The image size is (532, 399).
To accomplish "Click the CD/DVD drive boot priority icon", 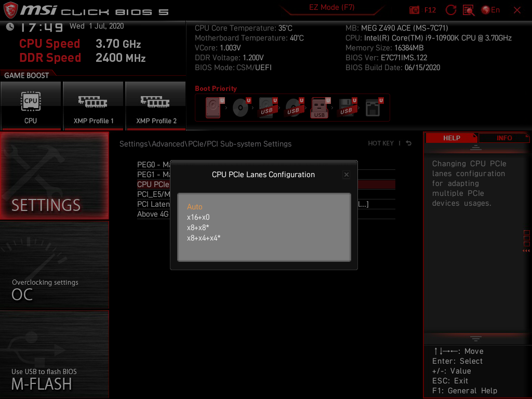I will click(240, 108).
